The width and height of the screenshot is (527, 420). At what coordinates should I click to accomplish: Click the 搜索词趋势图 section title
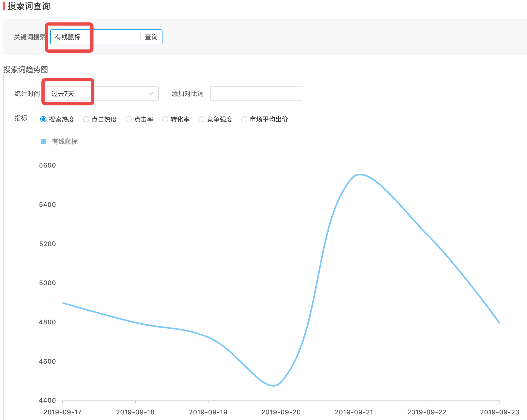(x=26, y=69)
